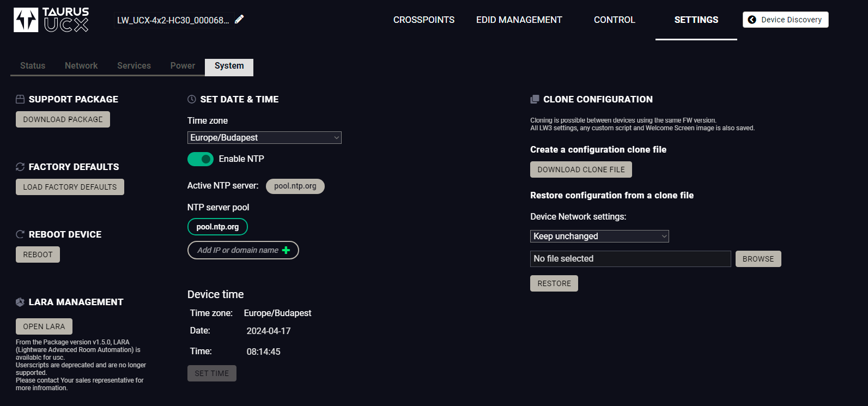Click the Factory Defaults refresh icon
Image resolution: width=868 pixels, height=406 pixels.
[x=20, y=167]
